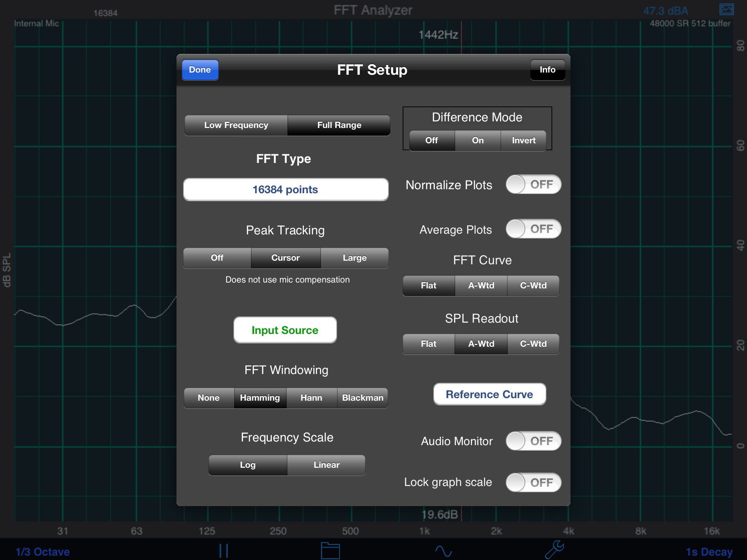This screenshot has height=560, width=747.
Task: Toggle the Normalize Plots switch
Action: [533, 184]
